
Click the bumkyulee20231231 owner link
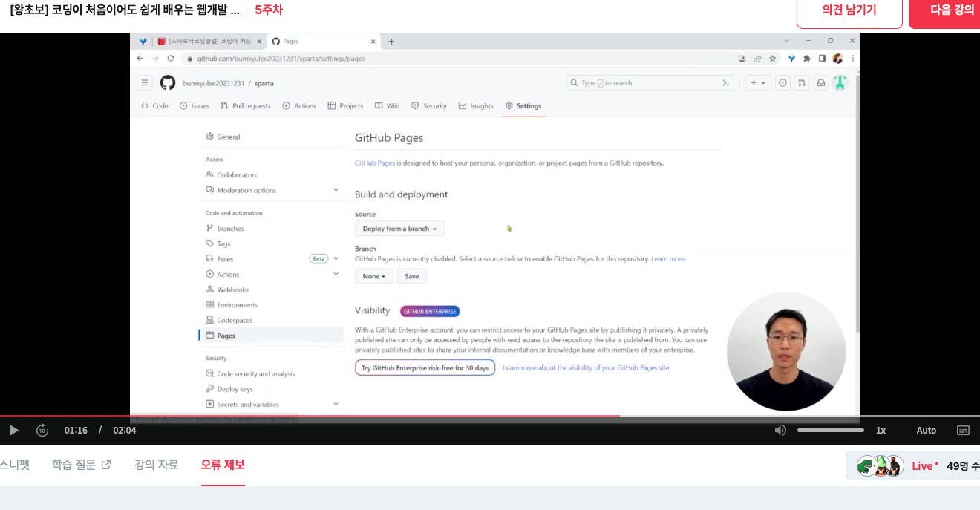coord(214,83)
